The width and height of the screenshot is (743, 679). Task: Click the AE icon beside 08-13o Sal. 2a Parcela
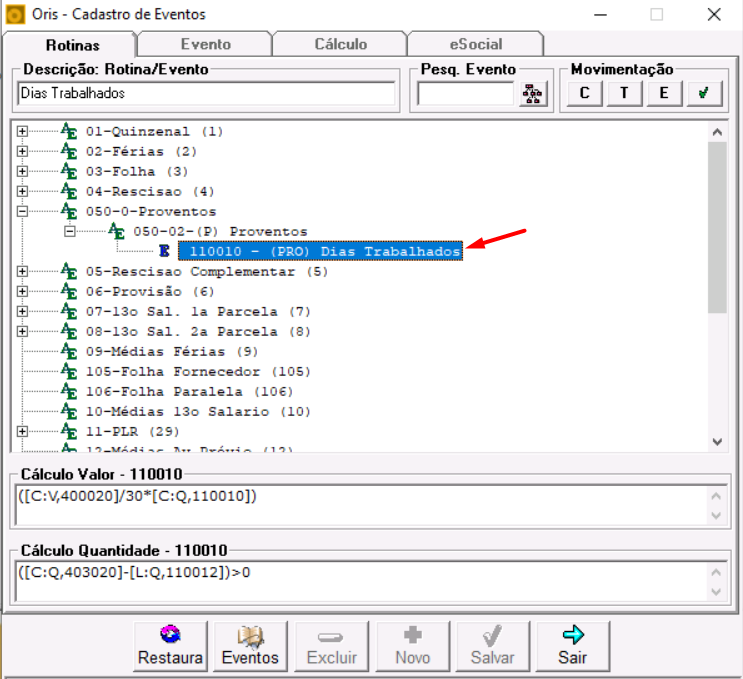(69, 331)
